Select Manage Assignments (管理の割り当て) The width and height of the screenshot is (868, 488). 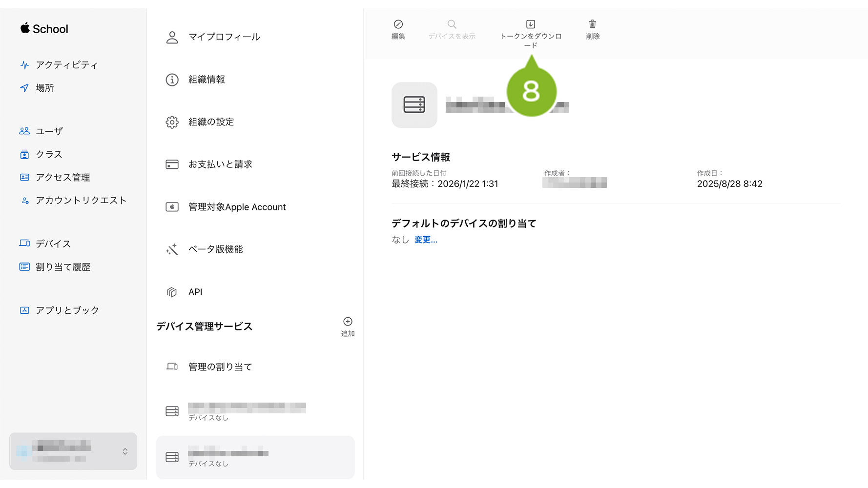coord(220,367)
